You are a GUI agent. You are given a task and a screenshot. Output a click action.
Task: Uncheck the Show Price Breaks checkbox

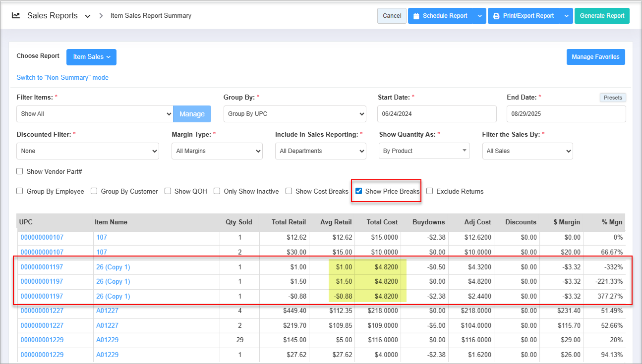click(x=359, y=191)
